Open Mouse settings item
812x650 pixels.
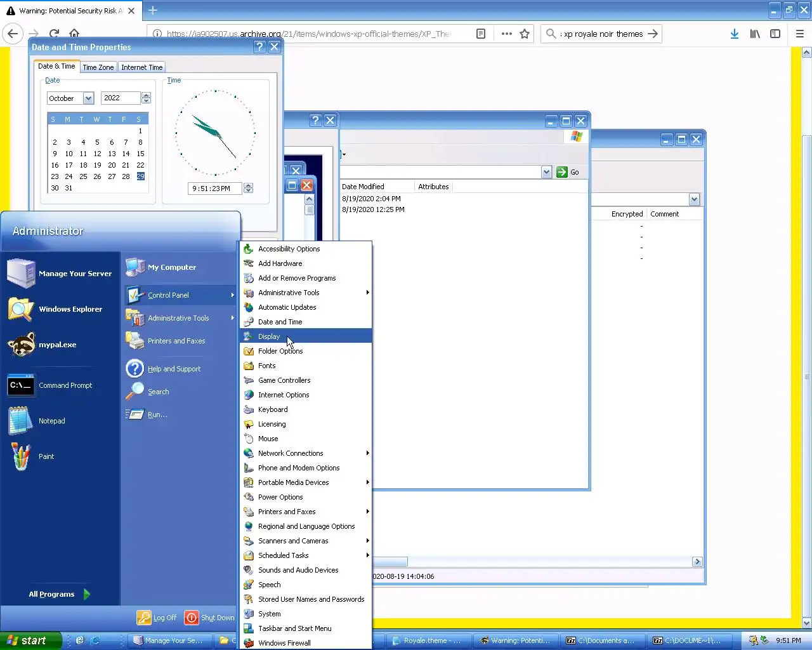tap(306, 439)
